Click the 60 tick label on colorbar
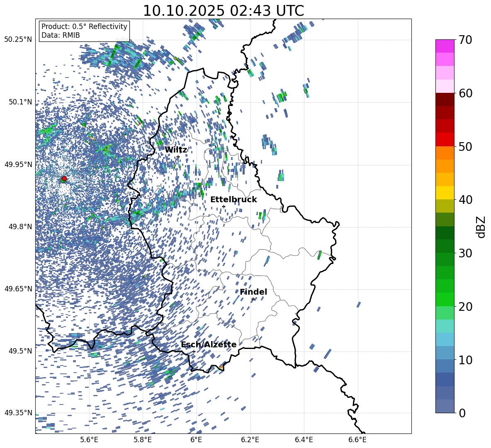Image resolution: width=491 pixels, height=448 pixels. point(465,93)
